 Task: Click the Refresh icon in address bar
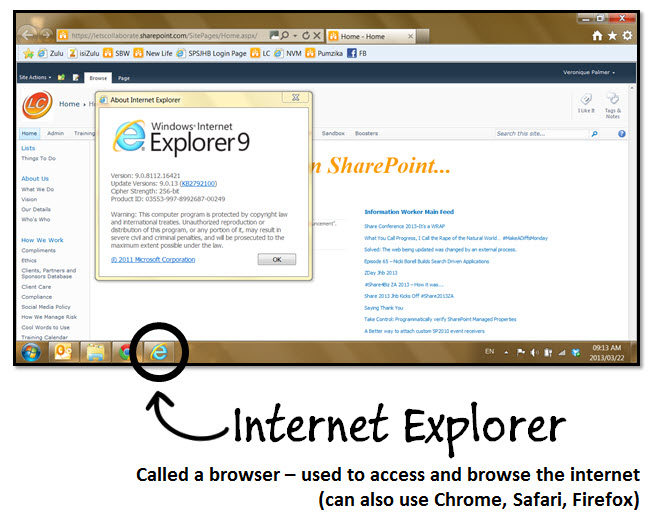pos(306,36)
